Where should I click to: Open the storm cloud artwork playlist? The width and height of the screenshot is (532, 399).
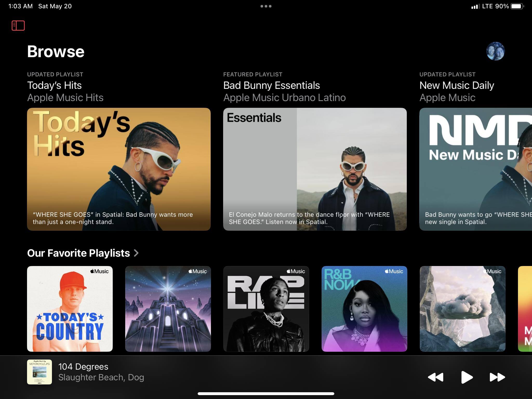click(x=462, y=309)
